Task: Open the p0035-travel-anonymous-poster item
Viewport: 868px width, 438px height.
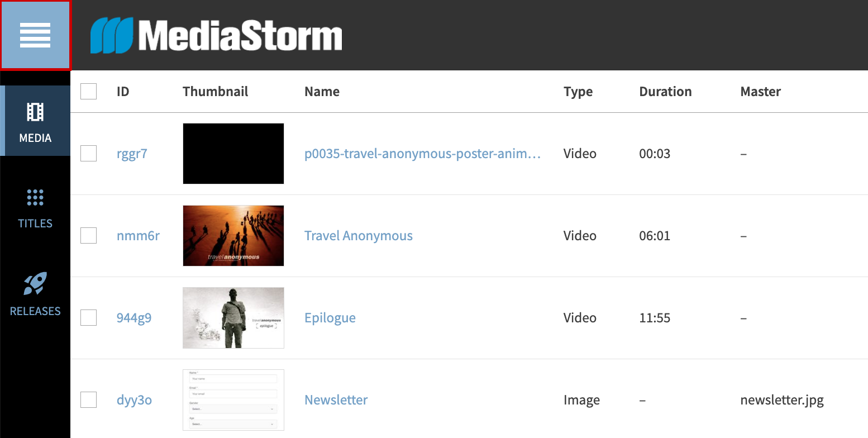Action: tap(422, 154)
